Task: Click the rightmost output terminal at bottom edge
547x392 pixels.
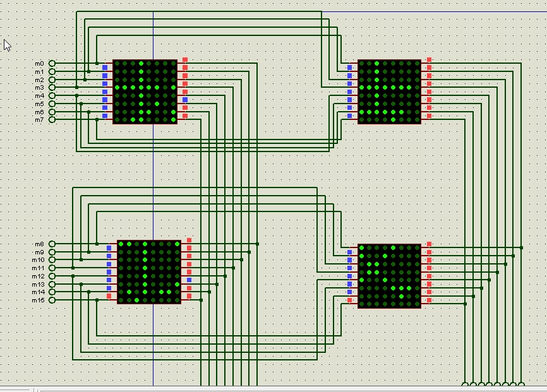Action: click(522, 385)
